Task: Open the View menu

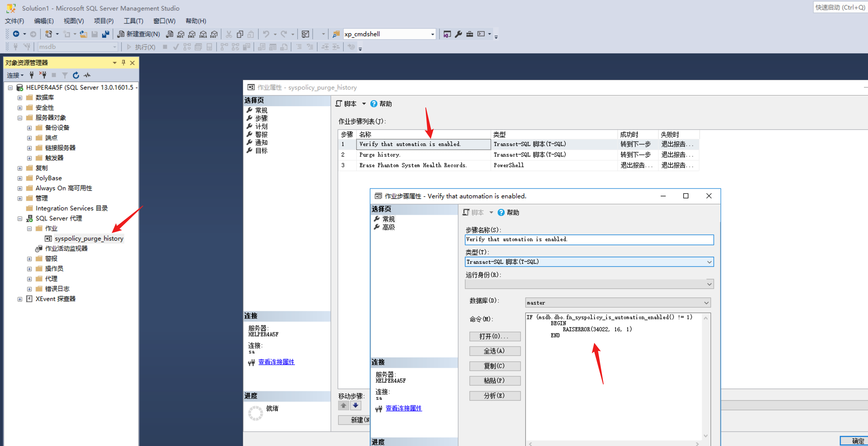Action: click(x=73, y=21)
